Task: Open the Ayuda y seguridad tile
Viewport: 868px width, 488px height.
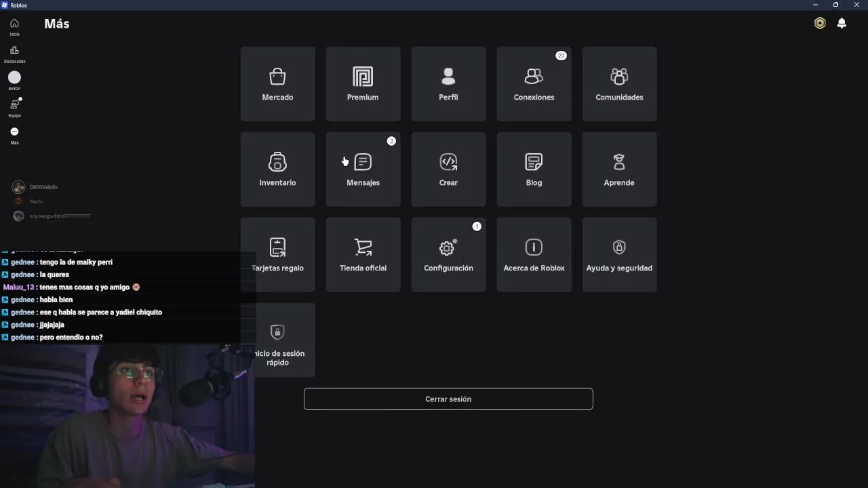Action: (619, 255)
